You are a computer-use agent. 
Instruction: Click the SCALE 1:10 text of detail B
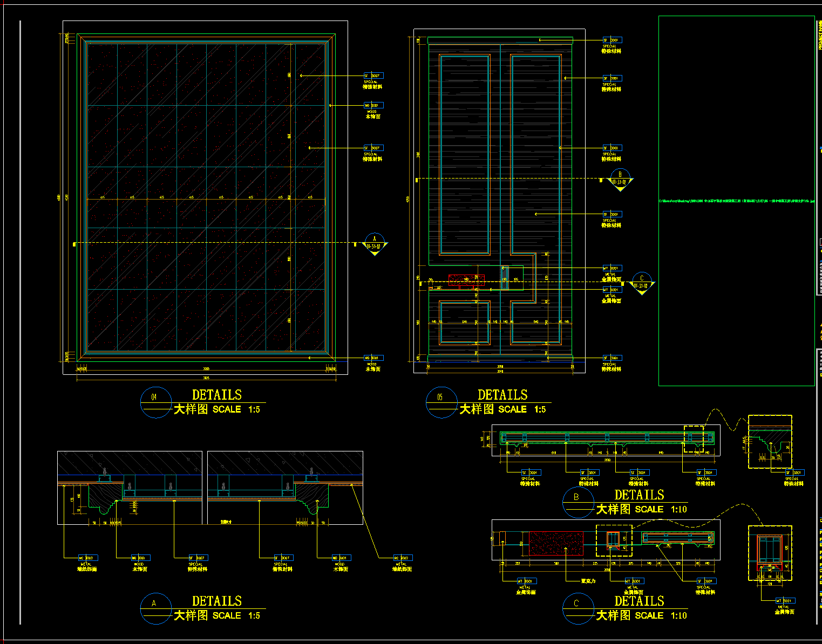tap(661, 509)
